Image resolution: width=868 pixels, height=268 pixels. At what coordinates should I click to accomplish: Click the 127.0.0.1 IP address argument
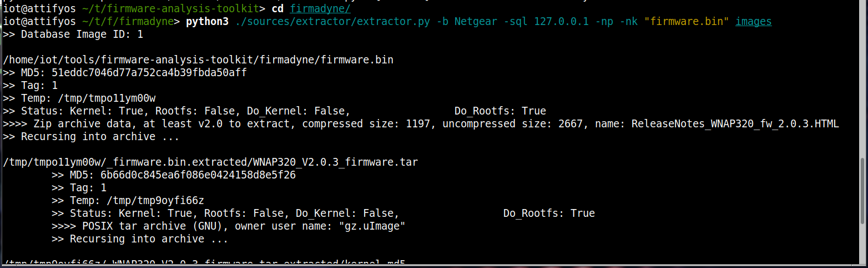click(561, 22)
